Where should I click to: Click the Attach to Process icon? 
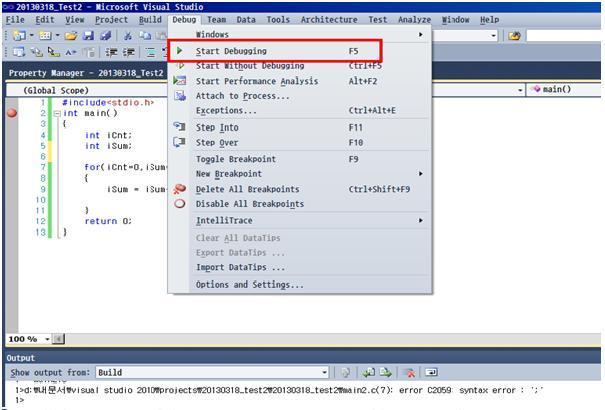coord(180,96)
